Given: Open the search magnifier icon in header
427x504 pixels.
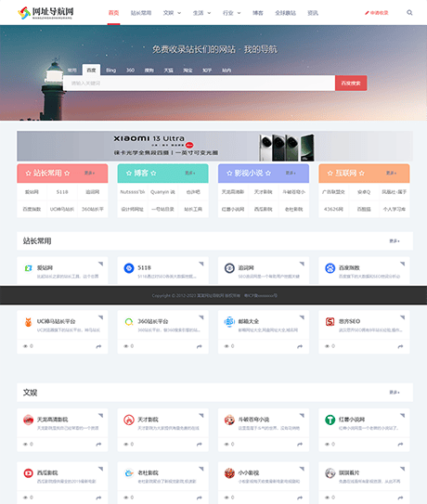Looking at the screenshot, I should pos(409,13).
